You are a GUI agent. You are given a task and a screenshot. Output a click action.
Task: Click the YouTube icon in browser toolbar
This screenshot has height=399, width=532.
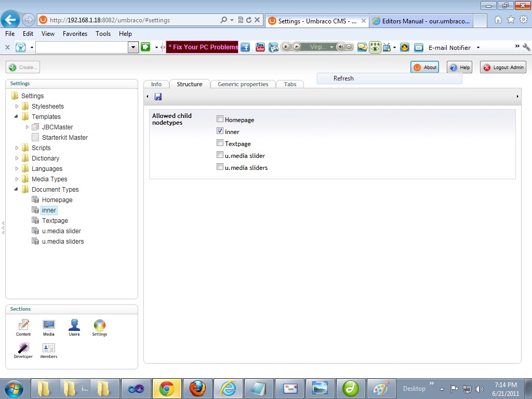[261, 47]
